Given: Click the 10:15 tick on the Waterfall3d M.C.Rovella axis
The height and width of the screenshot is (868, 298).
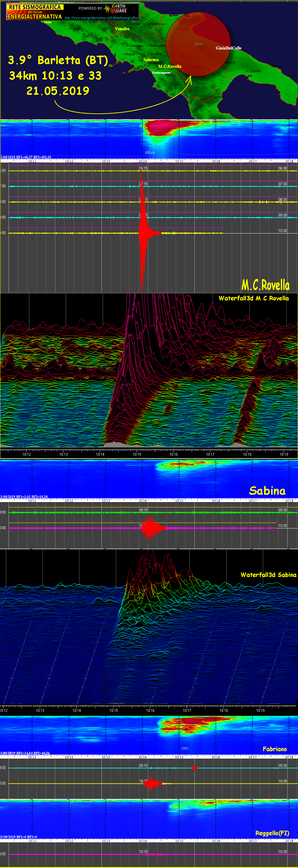Looking at the screenshot, I should pyautogui.click(x=137, y=454).
